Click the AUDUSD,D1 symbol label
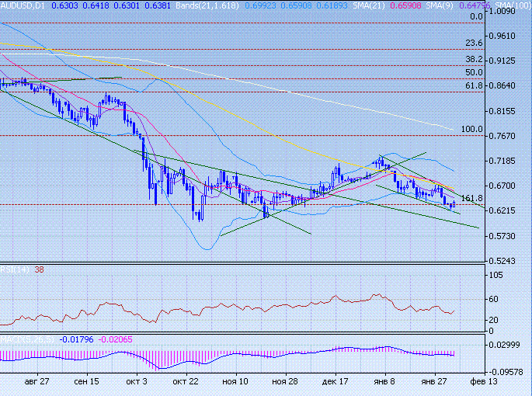The image size is (532, 396). [23, 5]
